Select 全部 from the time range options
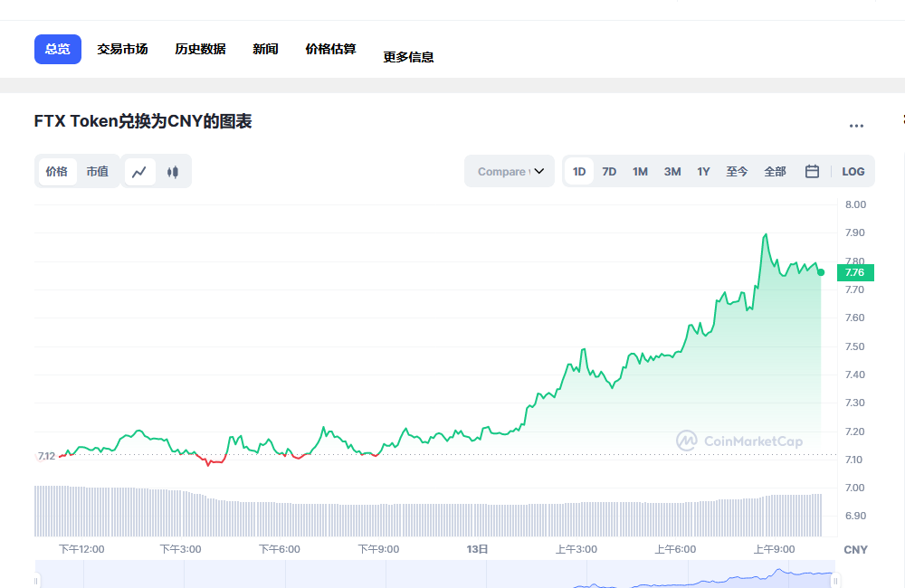 [x=776, y=171]
